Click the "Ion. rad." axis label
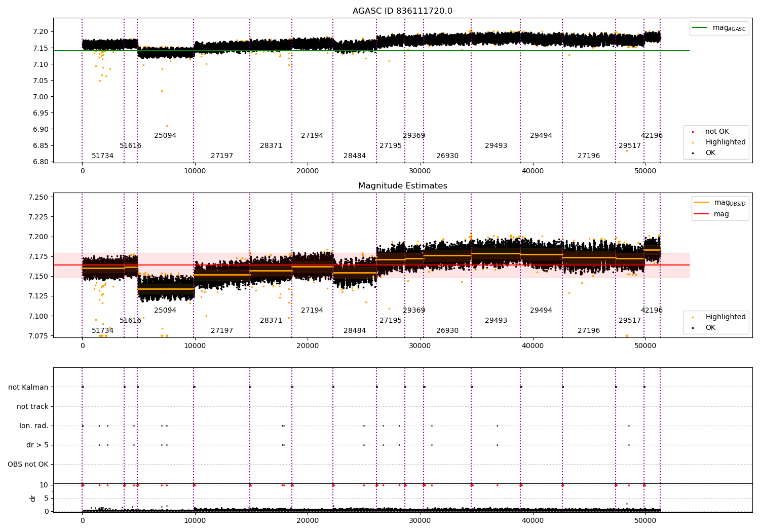 point(34,426)
